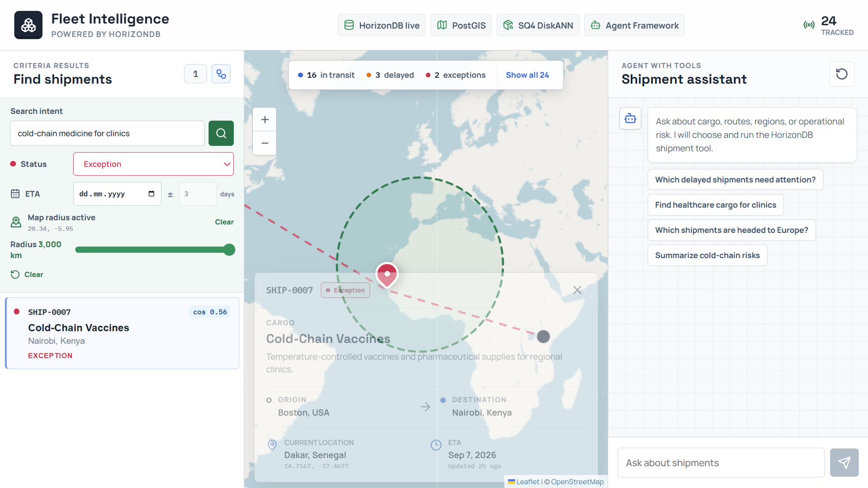The width and height of the screenshot is (868, 488).
Task: Toggle the criteria flow icon next to count
Action: tap(221, 74)
